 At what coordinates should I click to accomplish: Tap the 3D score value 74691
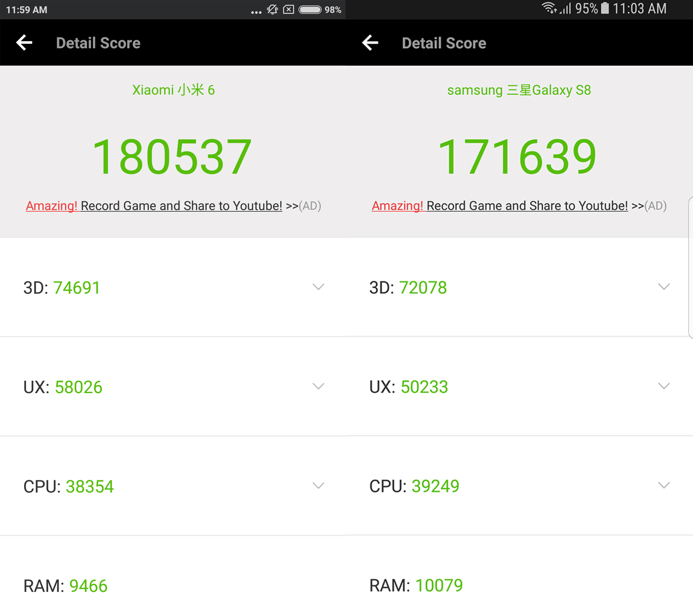(x=77, y=288)
